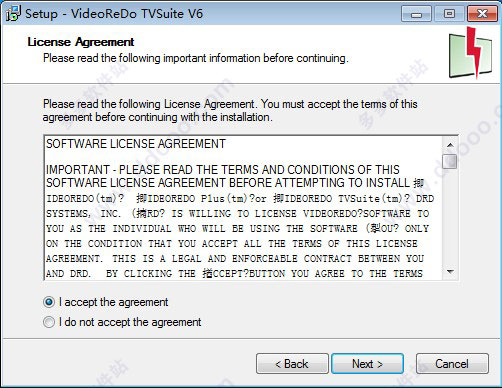This screenshot has width=502, height=388.
Task: Click the "IMPORTANT - PLEASE READ" license line
Action: [x=223, y=170]
